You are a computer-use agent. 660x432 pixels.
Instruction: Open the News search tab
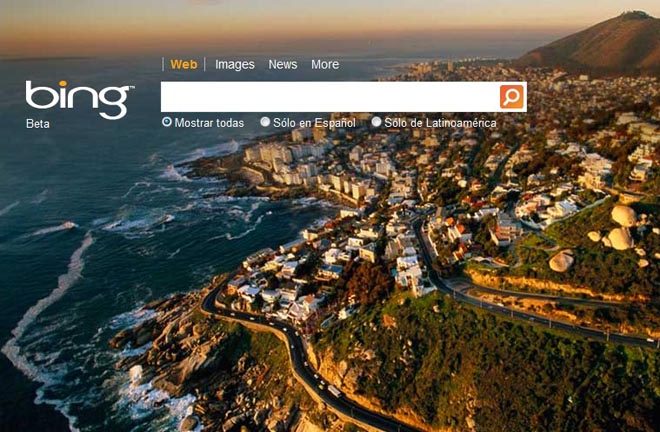282,64
